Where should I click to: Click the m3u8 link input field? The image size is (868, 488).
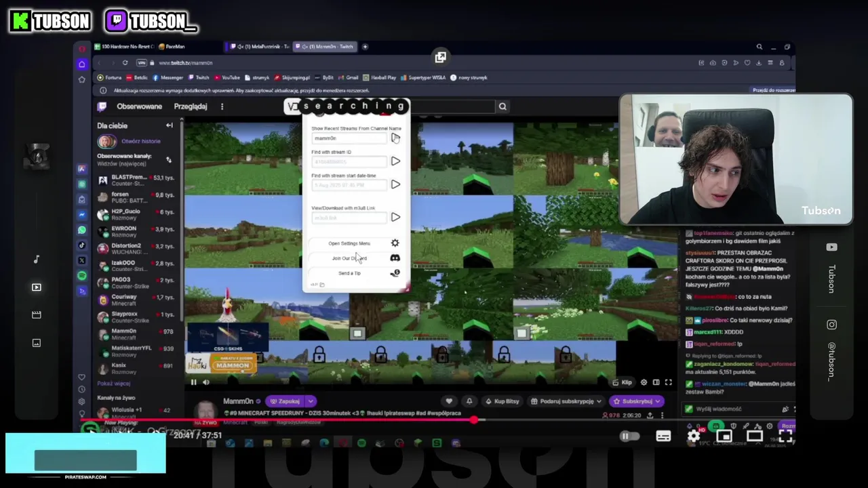click(349, 218)
